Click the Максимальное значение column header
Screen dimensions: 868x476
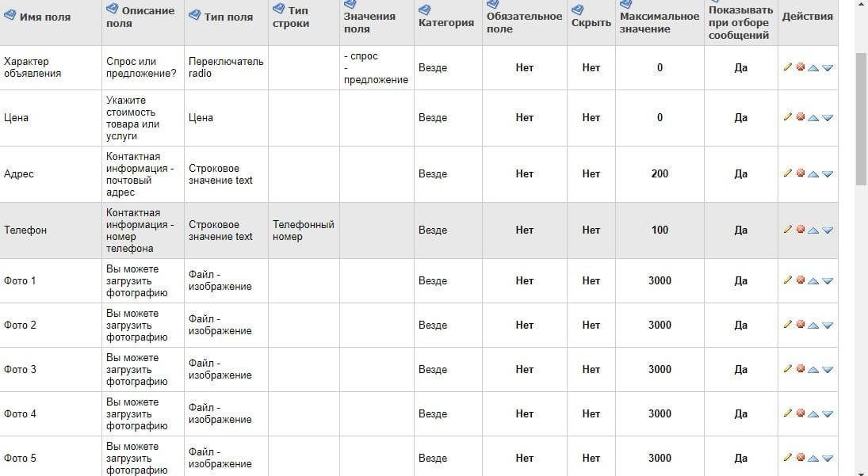[660, 23]
